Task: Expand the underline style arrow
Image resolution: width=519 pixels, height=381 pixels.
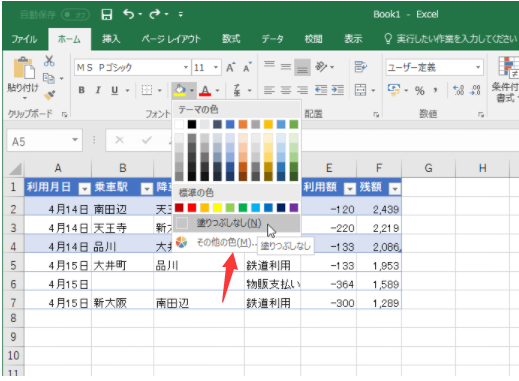Action: tap(127, 90)
